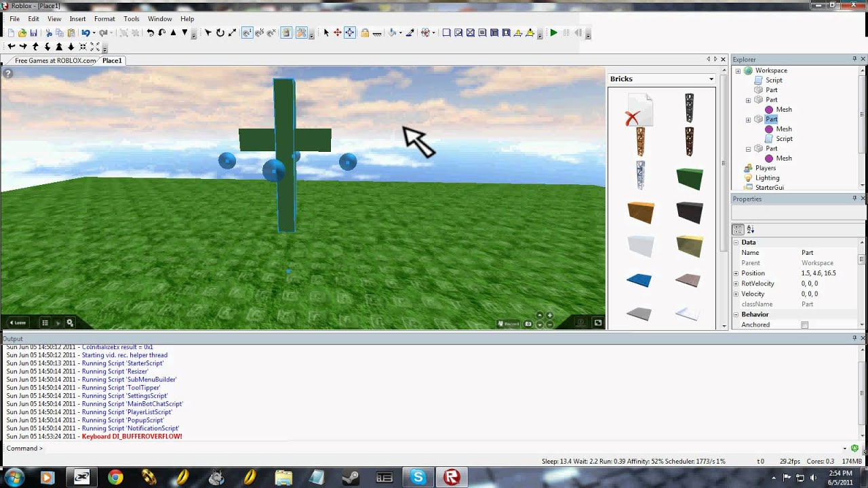Image resolution: width=868 pixels, height=488 pixels.
Task: Click the Open folder toolbar icon
Action: pos(22,33)
